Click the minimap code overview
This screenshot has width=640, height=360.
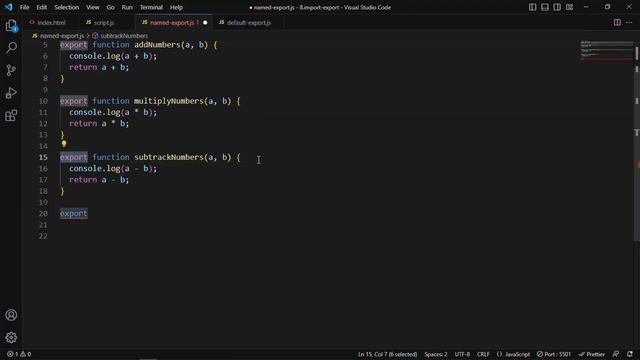[607, 50]
